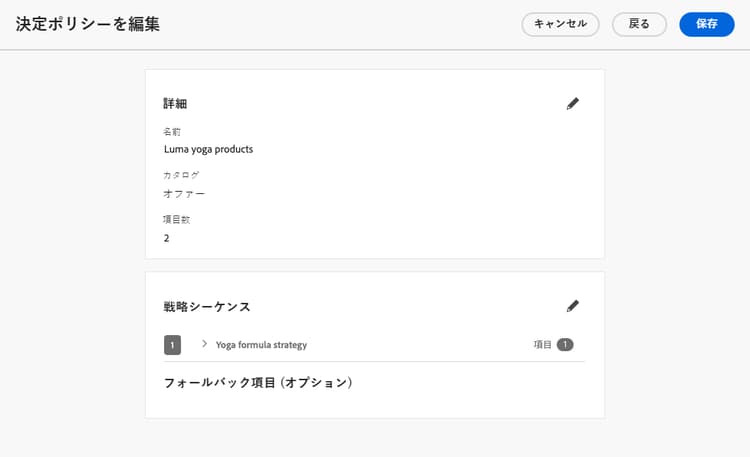
Task: Click the 戦略シーケンス section heading
Action: (207, 306)
